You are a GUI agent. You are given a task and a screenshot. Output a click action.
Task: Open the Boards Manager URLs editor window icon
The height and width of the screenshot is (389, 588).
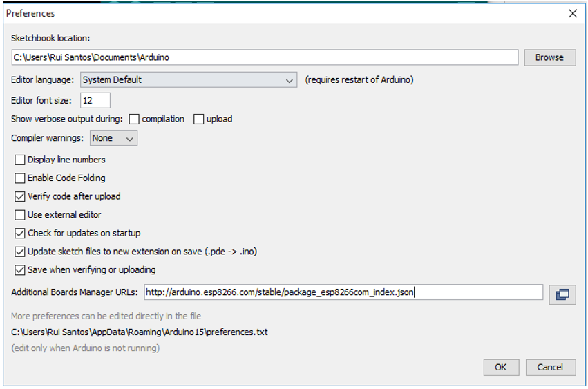pyautogui.click(x=562, y=295)
